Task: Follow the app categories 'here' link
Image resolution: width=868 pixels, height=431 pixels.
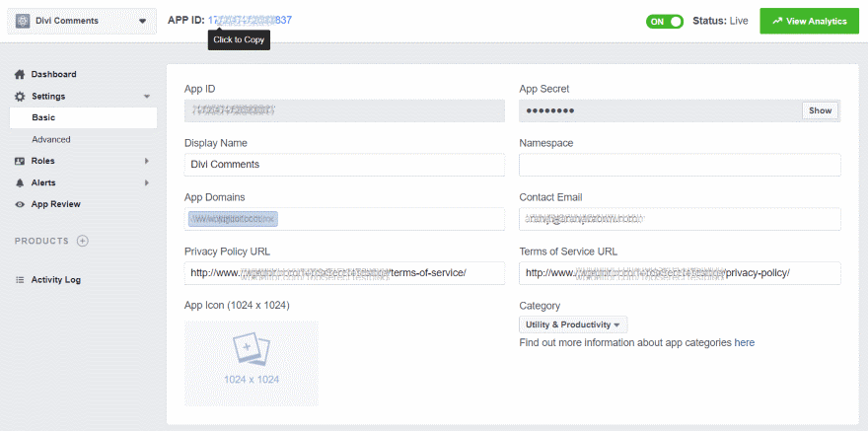Action: coord(745,342)
